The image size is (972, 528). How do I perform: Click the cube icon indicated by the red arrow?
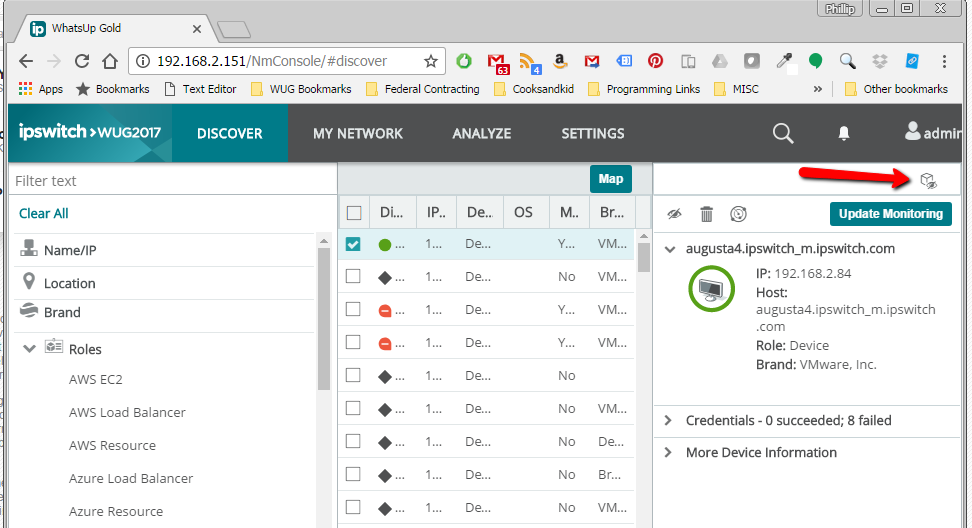928,180
